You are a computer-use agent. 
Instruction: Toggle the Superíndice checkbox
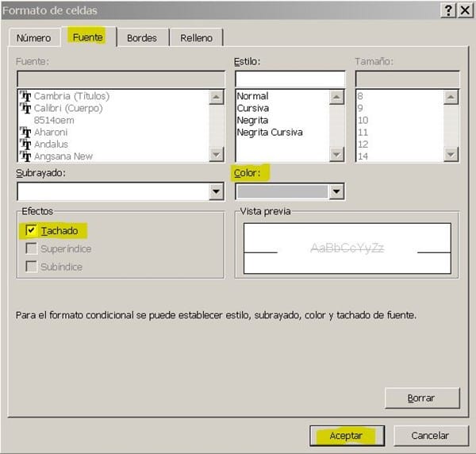(32, 248)
